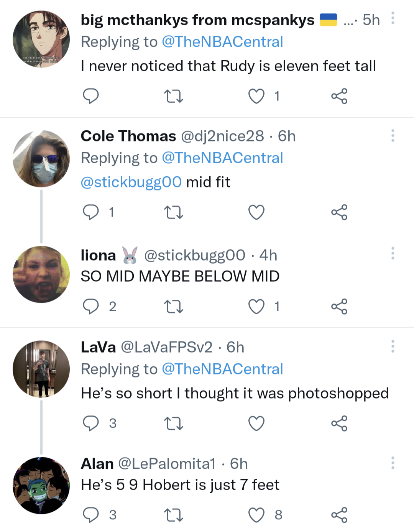Open more options menu for Cole Thomas tweet
Image resolution: width=414 pixels, height=532 pixels.
click(393, 136)
